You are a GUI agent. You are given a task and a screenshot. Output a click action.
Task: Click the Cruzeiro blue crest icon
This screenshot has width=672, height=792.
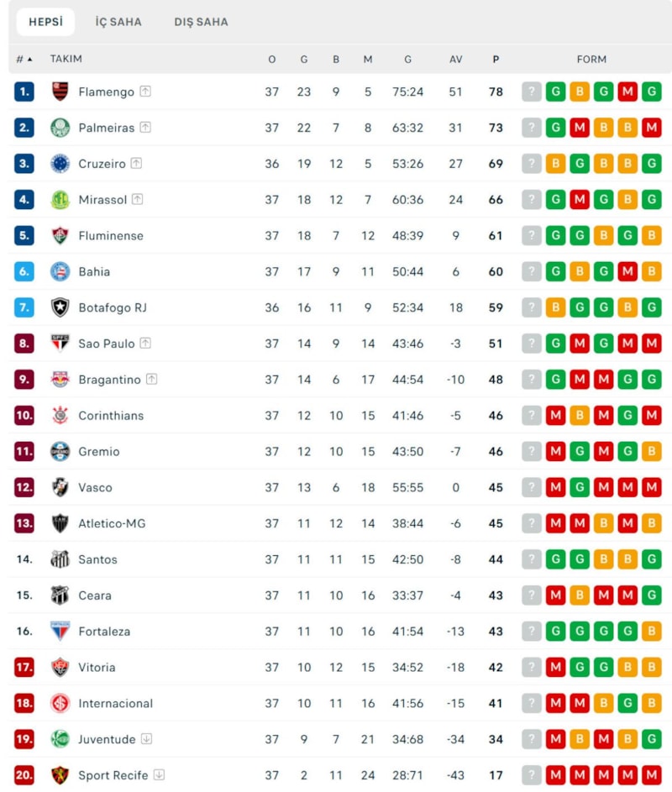(x=60, y=164)
